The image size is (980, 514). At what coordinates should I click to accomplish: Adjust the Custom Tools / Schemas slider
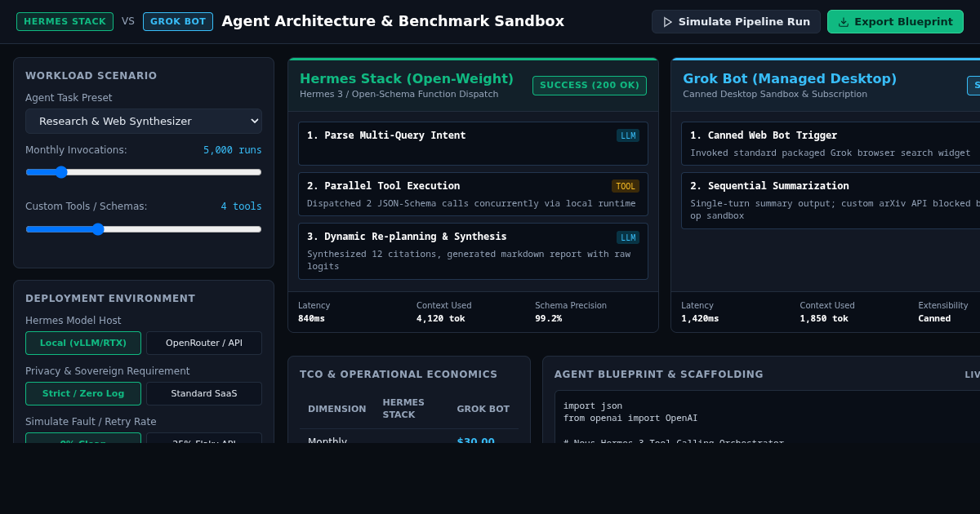click(144, 229)
